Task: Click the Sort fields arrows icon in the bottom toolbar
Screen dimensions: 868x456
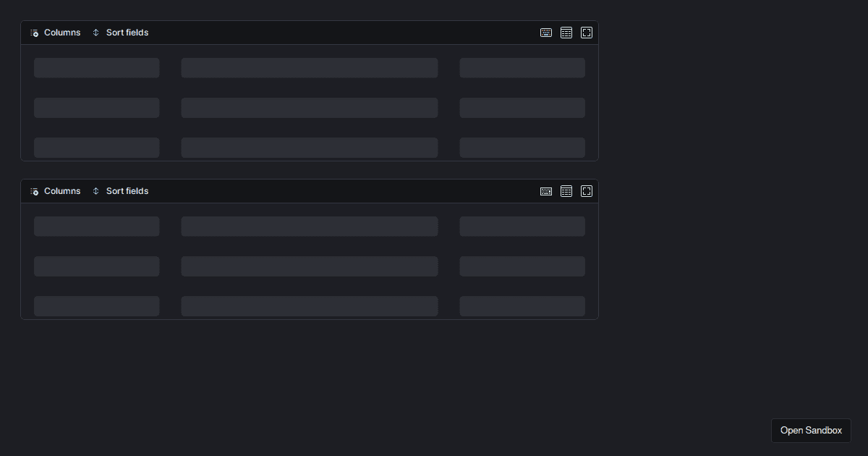Action: point(95,190)
